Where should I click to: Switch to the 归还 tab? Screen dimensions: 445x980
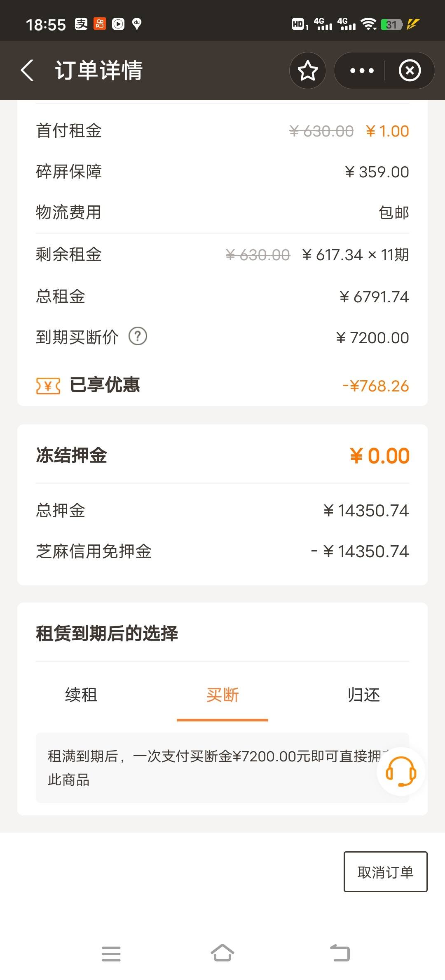coord(364,695)
